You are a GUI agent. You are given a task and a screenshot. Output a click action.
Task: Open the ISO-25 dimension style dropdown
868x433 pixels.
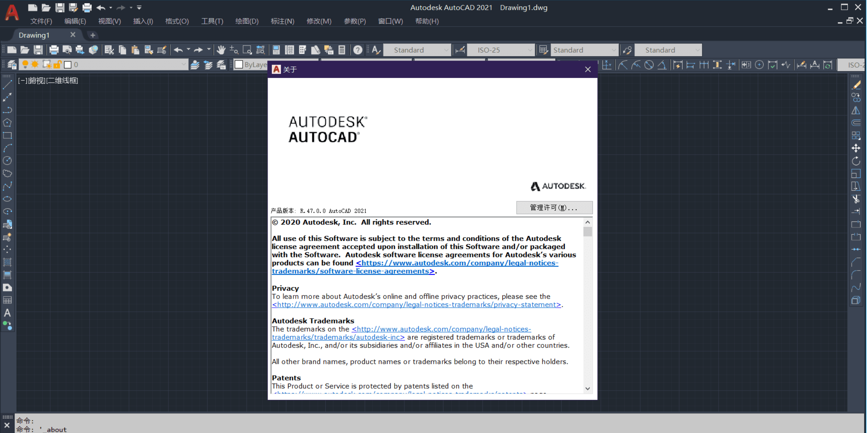pos(501,50)
